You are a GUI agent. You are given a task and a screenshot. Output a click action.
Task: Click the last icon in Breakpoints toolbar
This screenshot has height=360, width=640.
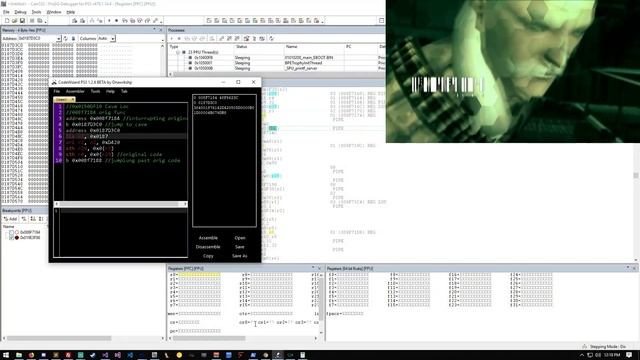pos(41,219)
